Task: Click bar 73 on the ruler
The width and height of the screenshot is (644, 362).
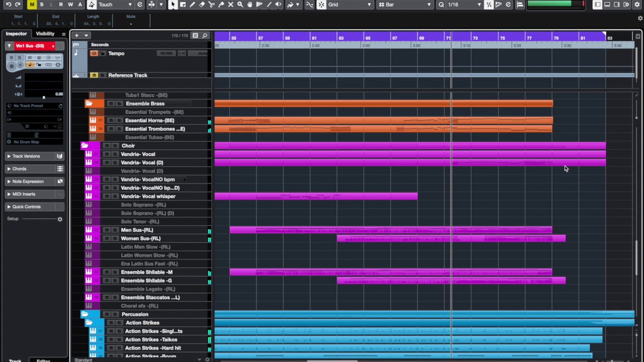Action: 475,38
